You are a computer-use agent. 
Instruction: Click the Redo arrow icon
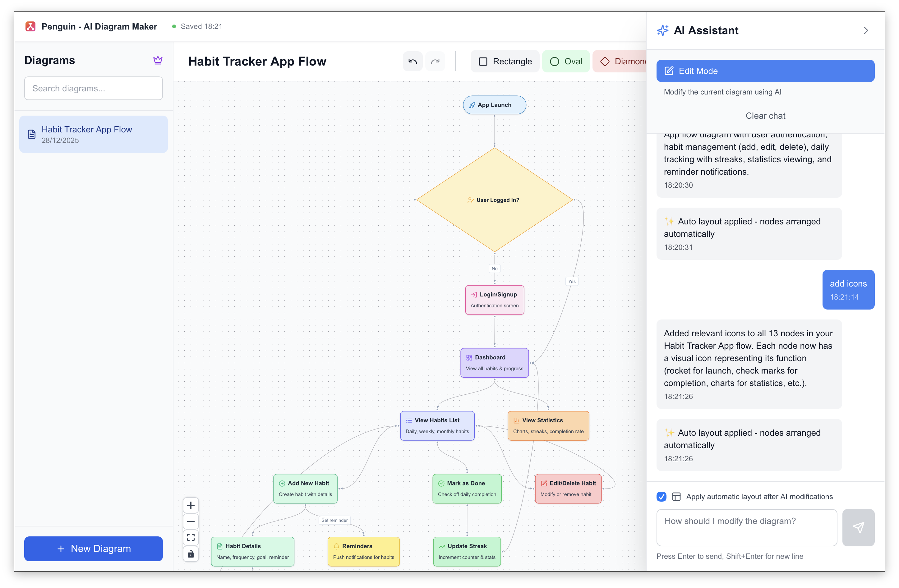coord(435,61)
